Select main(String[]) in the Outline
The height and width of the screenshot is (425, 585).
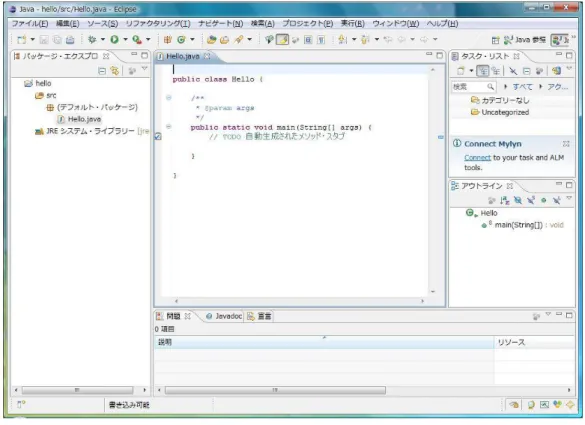523,225
